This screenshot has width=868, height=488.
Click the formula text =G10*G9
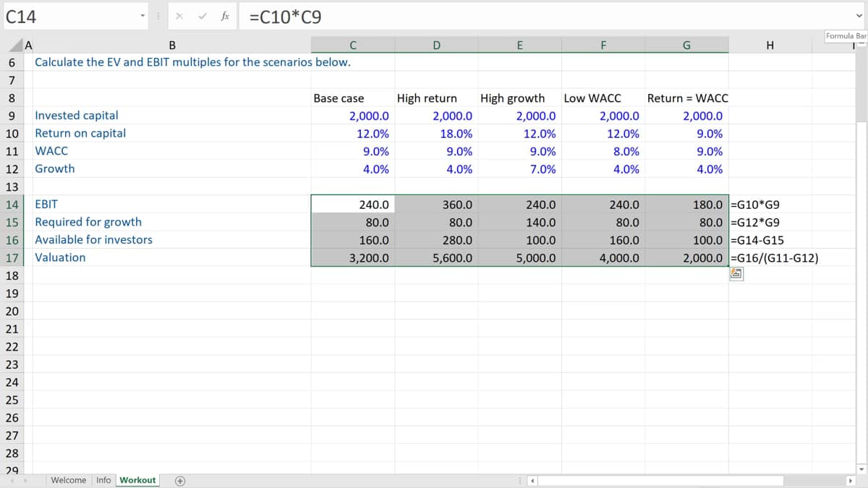coord(755,205)
